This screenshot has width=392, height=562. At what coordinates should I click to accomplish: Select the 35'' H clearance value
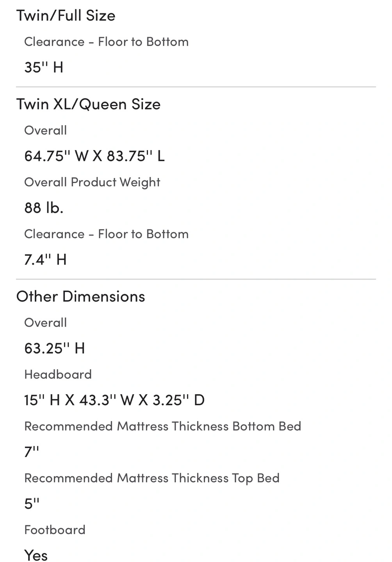point(44,67)
